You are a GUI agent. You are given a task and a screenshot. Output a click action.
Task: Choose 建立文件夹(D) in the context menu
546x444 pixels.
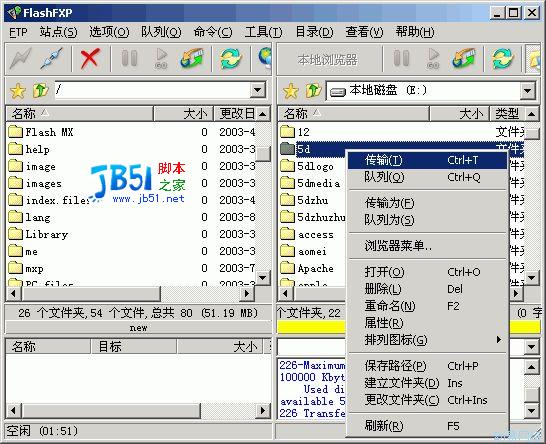click(x=427, y=383)
